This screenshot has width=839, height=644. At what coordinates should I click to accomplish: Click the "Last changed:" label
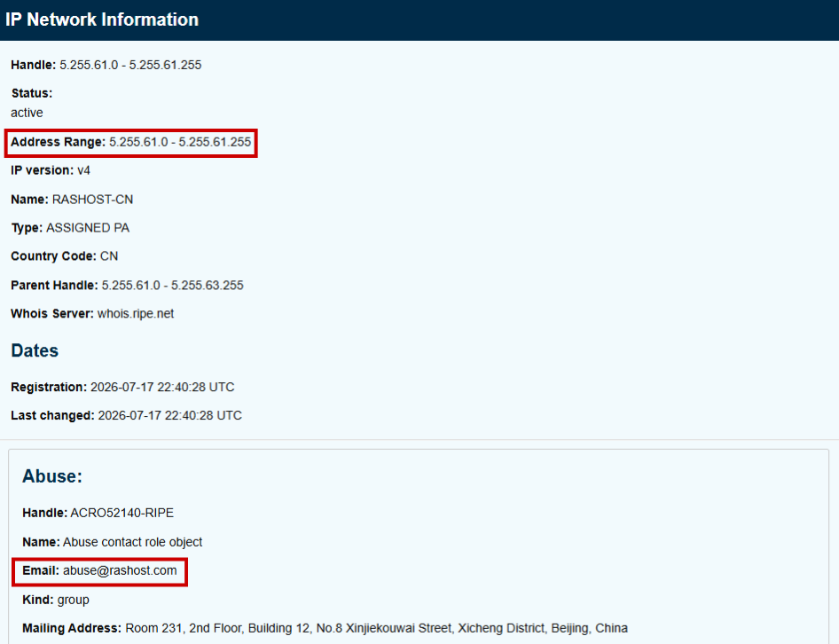(x=52, y=416)
